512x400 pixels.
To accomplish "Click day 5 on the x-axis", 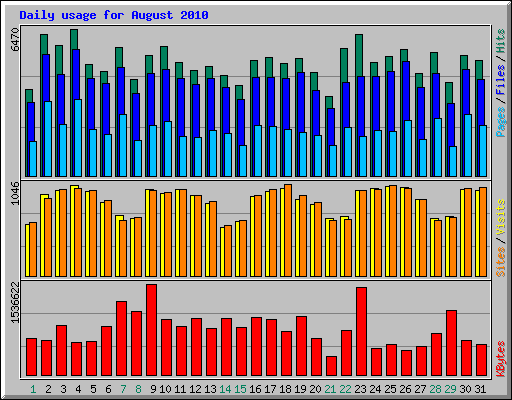I will click(93, 389).
